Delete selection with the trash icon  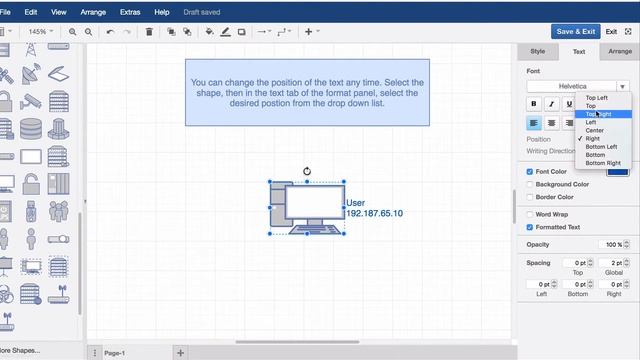pos(149,32)
